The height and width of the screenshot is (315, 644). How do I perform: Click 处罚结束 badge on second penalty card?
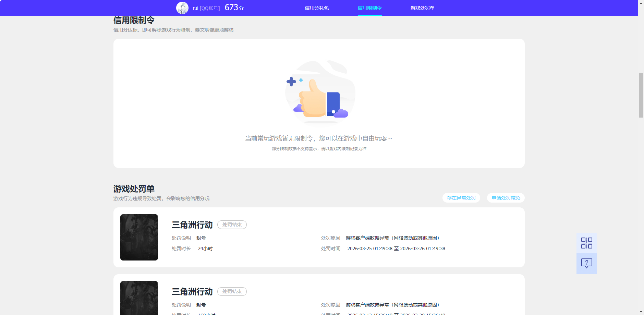(x=232, y=292)
